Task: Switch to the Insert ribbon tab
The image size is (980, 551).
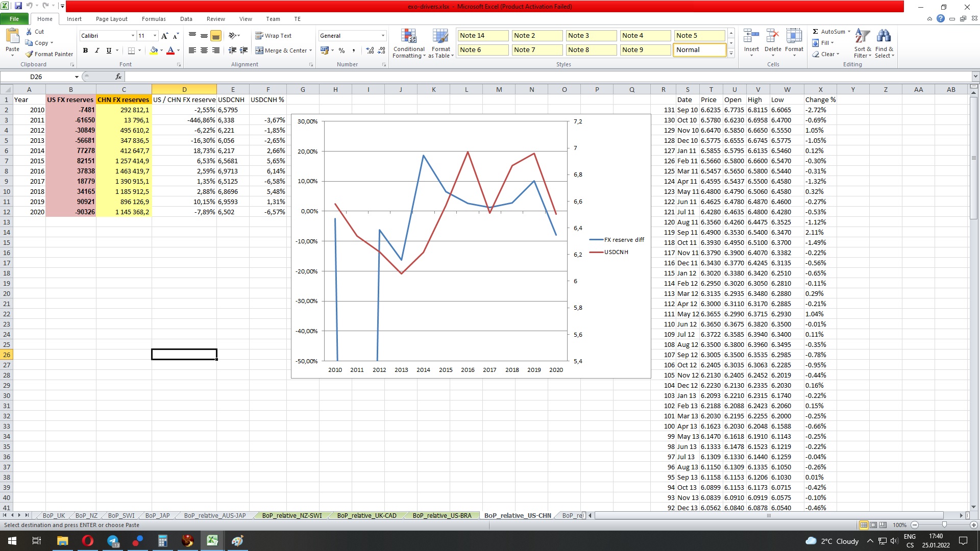Action: (x=74, y=19)
